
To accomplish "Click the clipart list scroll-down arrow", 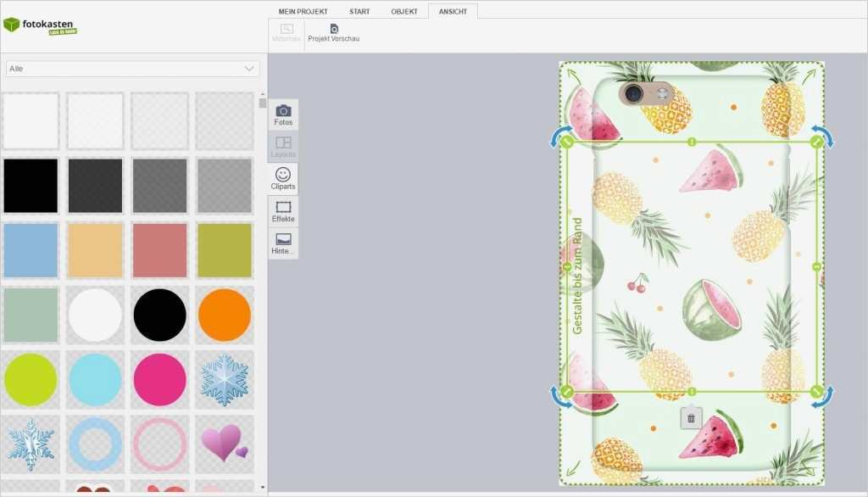I will 263,488.
